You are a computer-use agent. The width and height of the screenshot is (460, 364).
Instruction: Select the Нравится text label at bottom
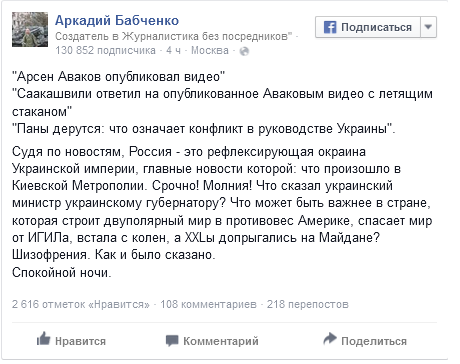[x=80, y=341]
